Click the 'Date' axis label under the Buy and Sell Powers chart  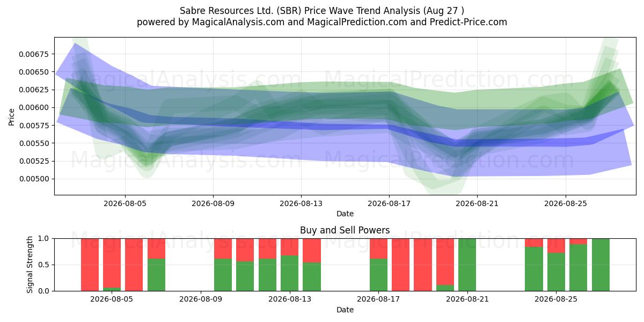(345, 310)
